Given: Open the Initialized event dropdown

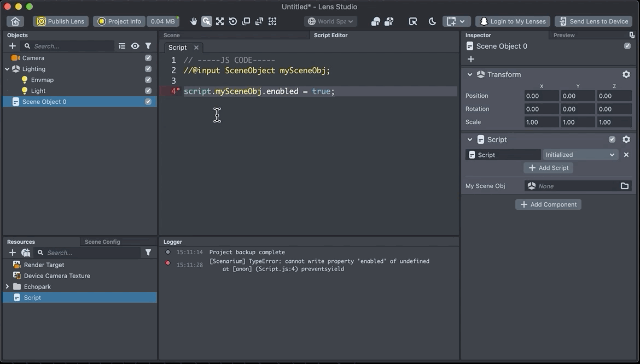Looking at the screenshot, I should [x=580, y=155].
